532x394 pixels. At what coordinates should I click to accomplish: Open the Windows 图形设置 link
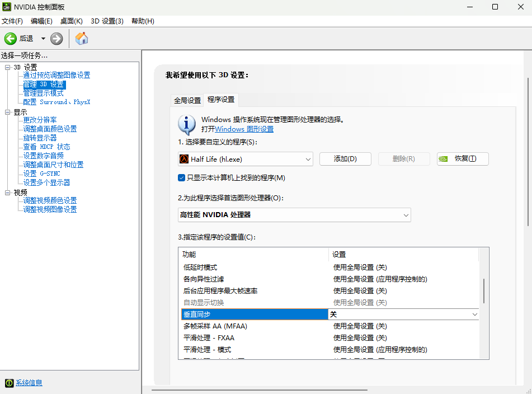pyautogui.click(x=244, y=129)
